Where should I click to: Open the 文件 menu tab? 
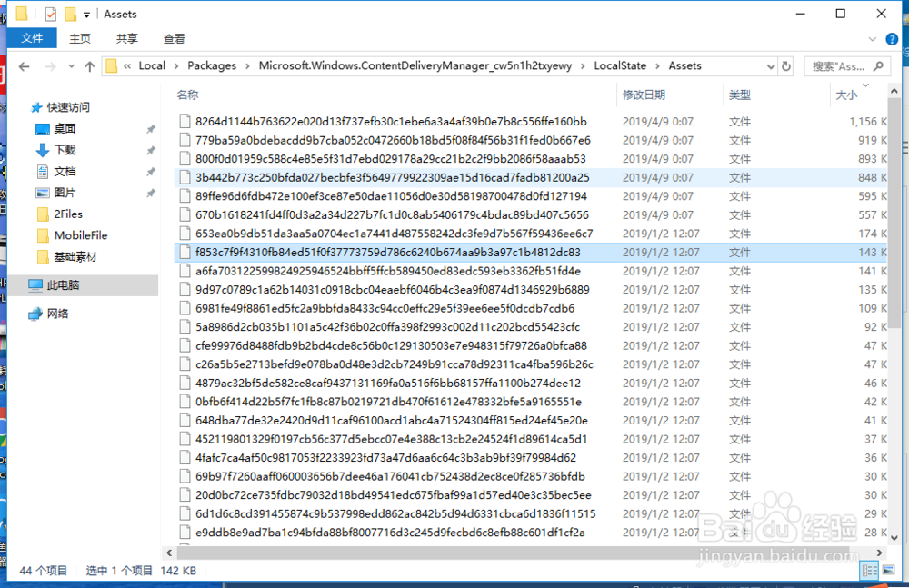click(32, 38)
